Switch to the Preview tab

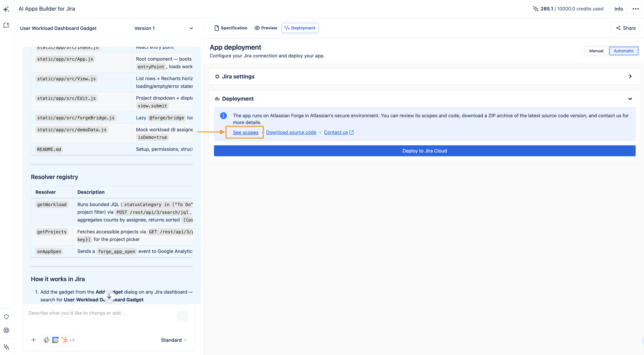pyautogui.click(x=266, y=28)
